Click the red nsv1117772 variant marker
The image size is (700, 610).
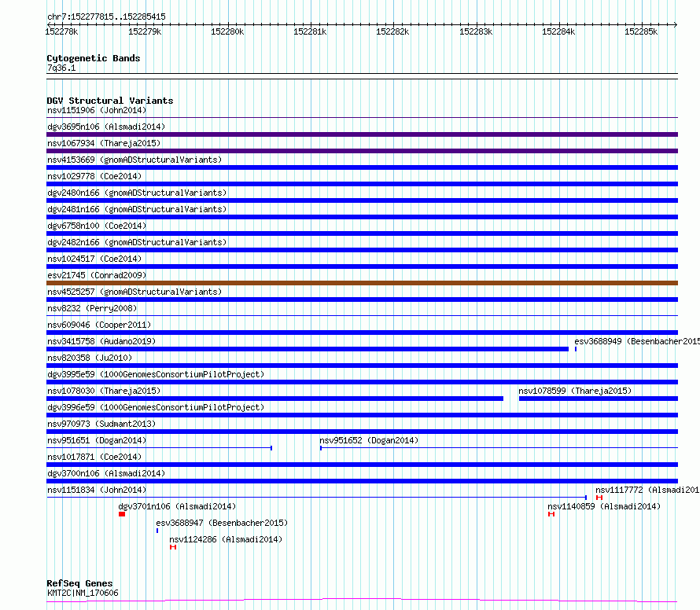[x=599, y=498]
